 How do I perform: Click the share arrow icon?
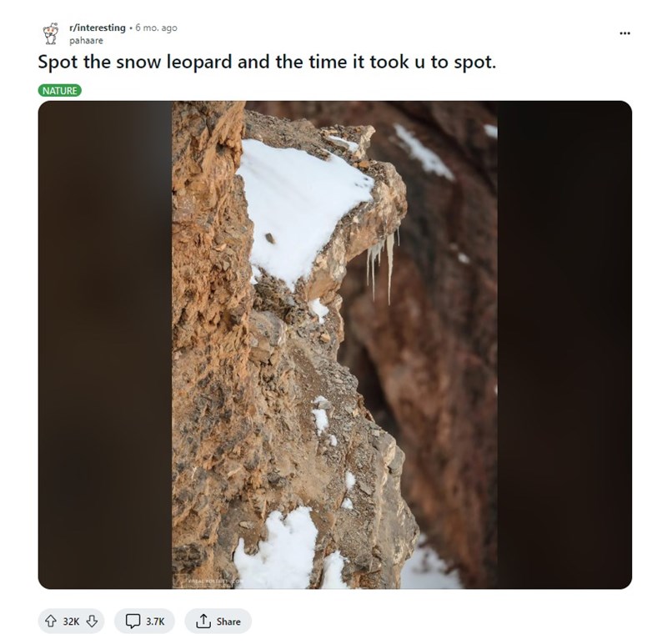click(203, 621)
